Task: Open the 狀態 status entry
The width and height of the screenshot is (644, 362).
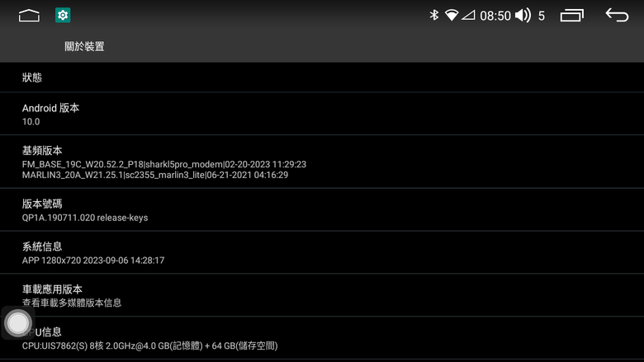Action: pyautogui.click(x=322, y=78)
